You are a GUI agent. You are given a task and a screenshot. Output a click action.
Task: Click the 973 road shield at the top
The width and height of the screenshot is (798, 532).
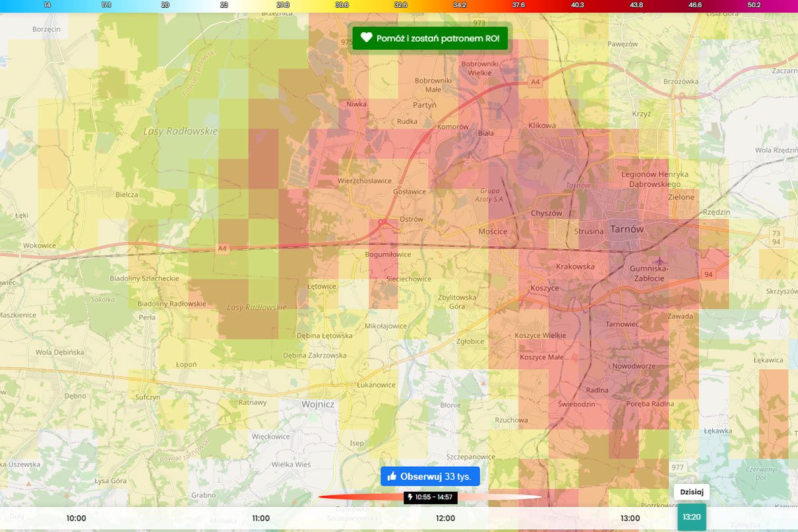tap(479, 23)
